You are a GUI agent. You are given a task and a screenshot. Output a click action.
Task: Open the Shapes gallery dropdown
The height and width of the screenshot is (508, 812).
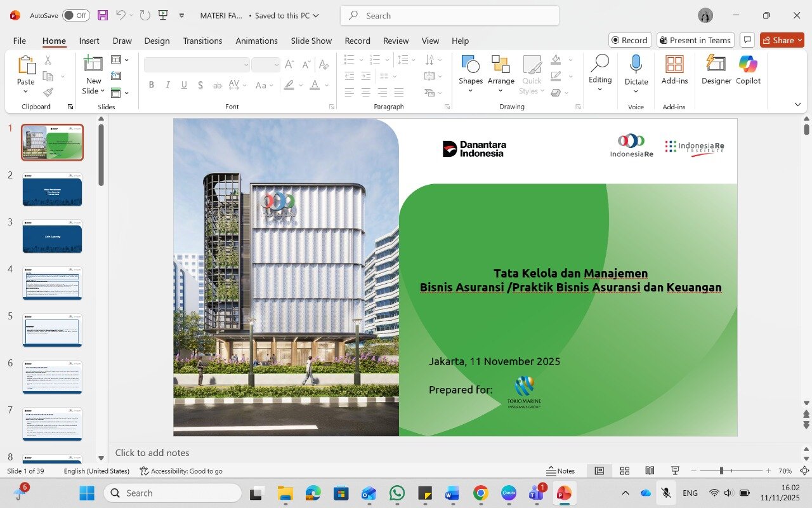pyautogui.click(x=470, y=91)
